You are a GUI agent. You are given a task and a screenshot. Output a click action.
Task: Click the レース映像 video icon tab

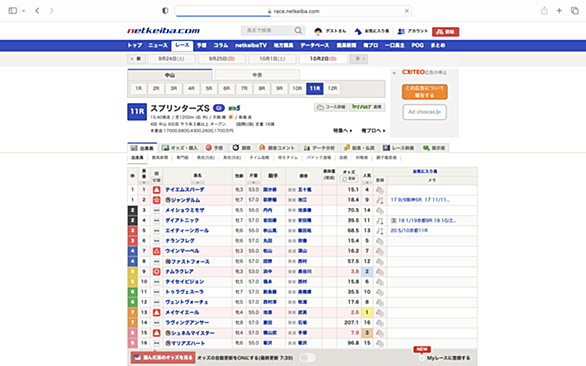tap(386, 148)
